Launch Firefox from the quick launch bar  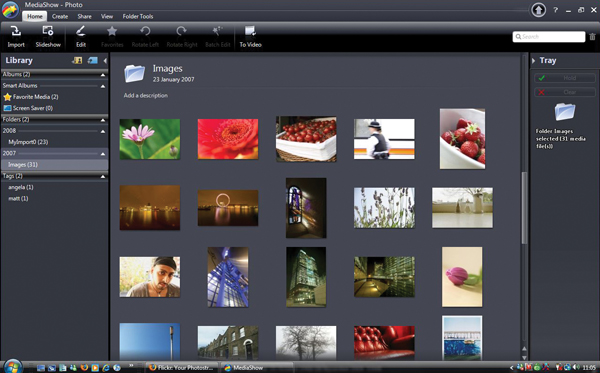coord(84,368)
